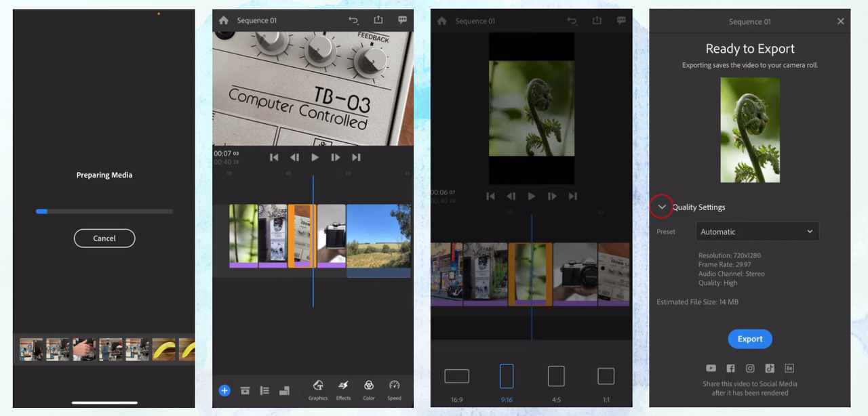Tap undo arrow in the TB-03 editing screen

pyautogui.click(x=353, y=20)
